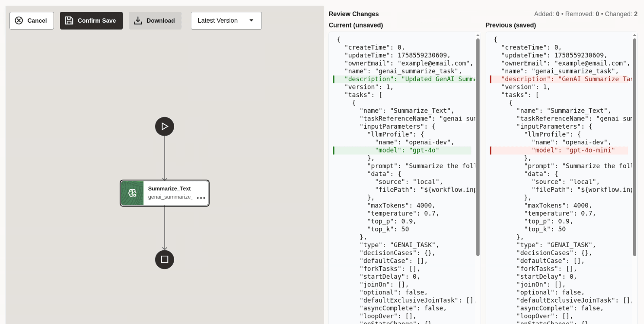
Task: Click the floppy disk save icon
Action: point(69,21)
